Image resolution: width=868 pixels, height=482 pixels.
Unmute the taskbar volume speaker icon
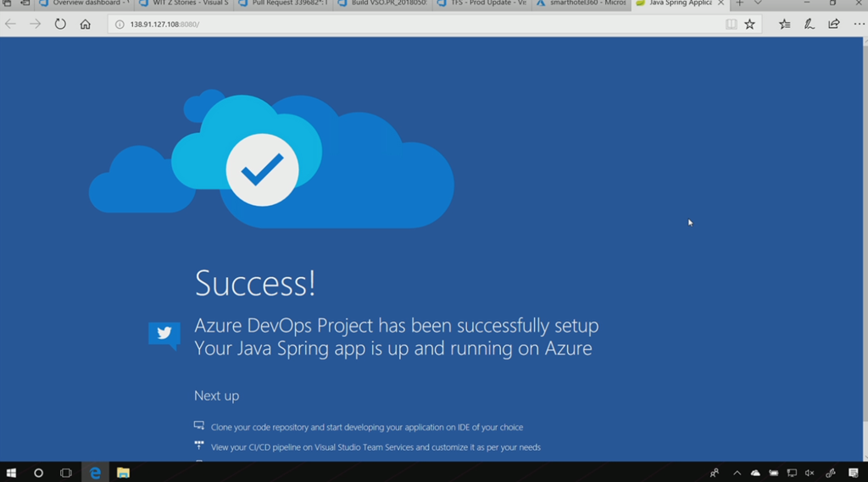[810, 473]
